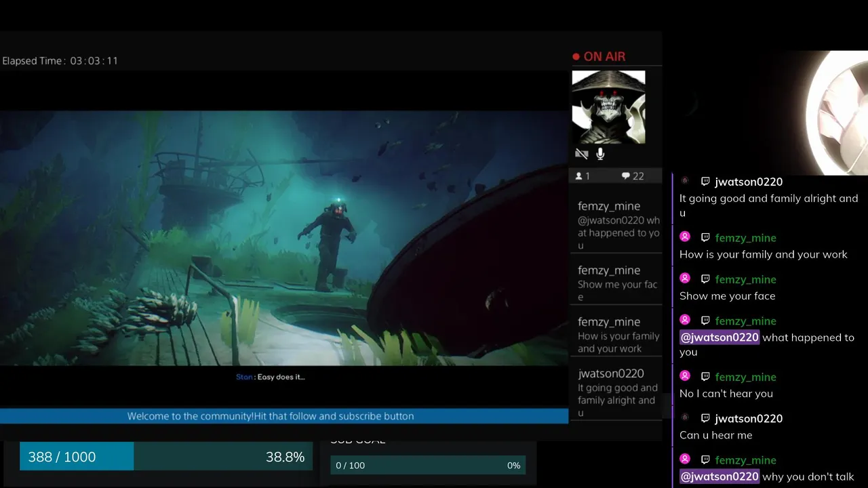
Task: Click the dark avatar badge on 'It going good' message
Action: (x=685, y=181)
